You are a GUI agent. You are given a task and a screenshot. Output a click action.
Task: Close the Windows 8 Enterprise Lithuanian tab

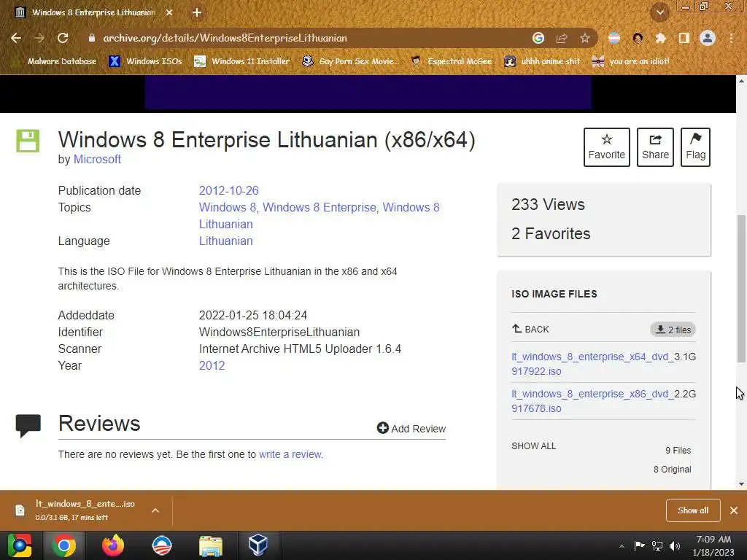point(169,13)
